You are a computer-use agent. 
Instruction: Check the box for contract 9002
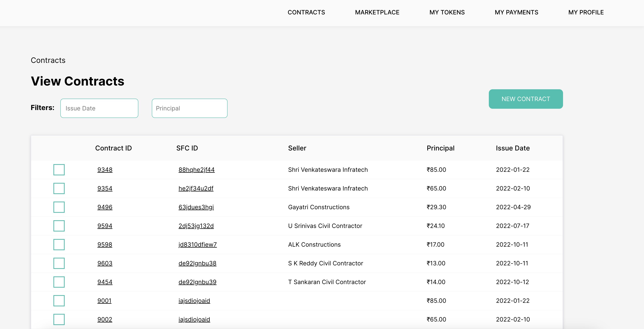(x=59, y=319)
